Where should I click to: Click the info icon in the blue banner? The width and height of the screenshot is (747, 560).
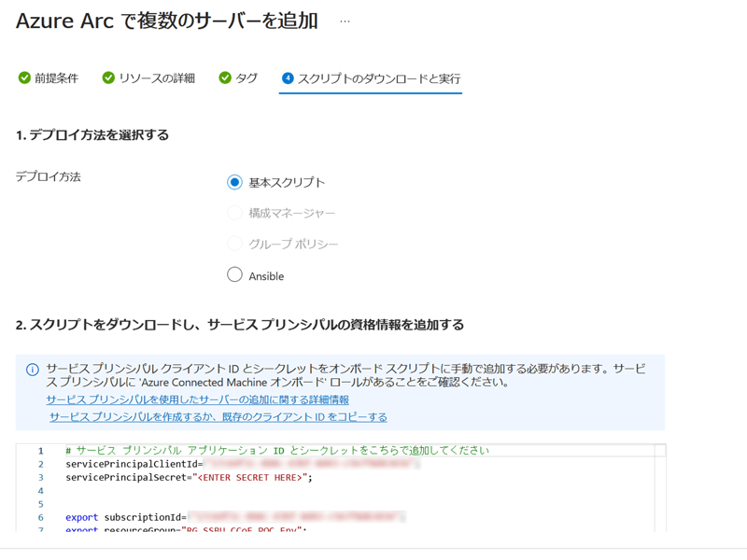click(33, 370)
